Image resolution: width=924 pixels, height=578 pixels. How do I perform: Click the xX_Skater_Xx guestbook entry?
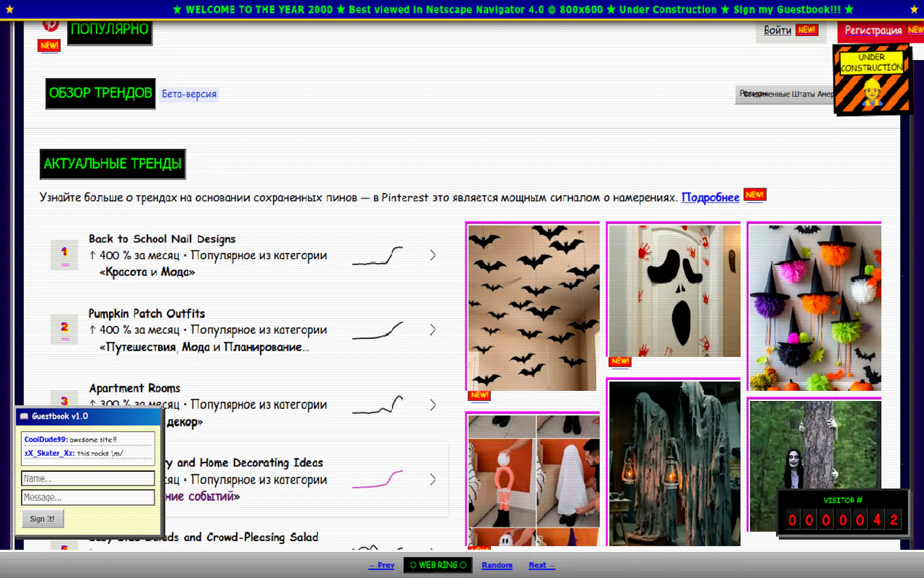(88, 453)
